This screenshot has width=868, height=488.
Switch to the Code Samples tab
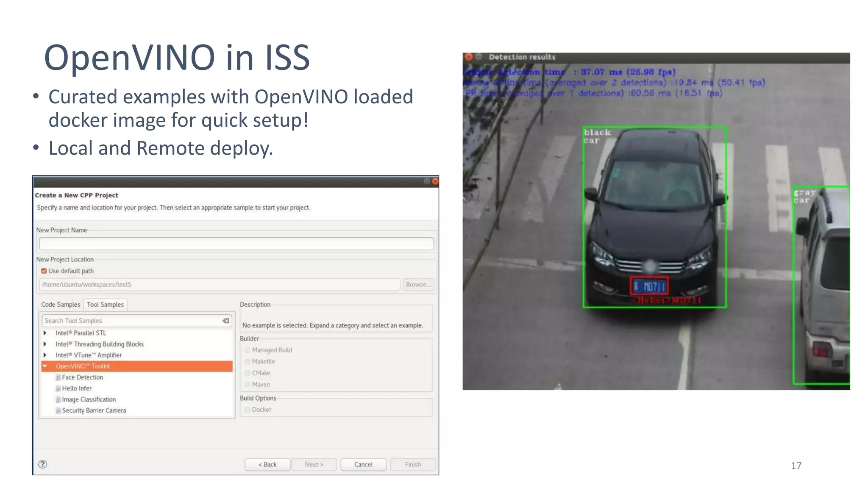[x=61, y=305]
